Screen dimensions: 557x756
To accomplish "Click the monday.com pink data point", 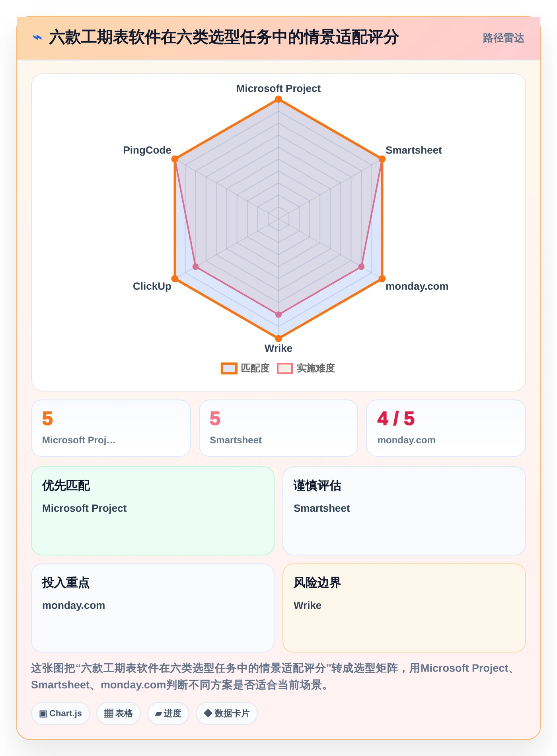I will (361, 267).
